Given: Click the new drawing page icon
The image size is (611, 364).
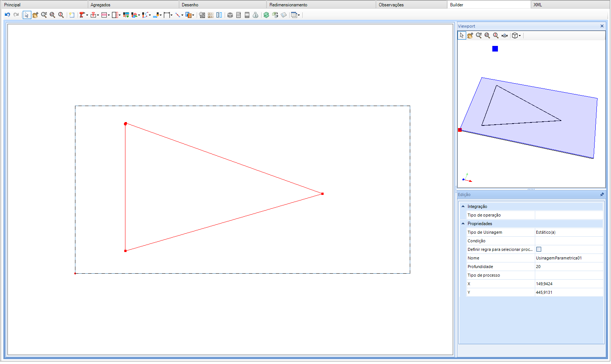Looking at the screenshot, I should (72, 15).
